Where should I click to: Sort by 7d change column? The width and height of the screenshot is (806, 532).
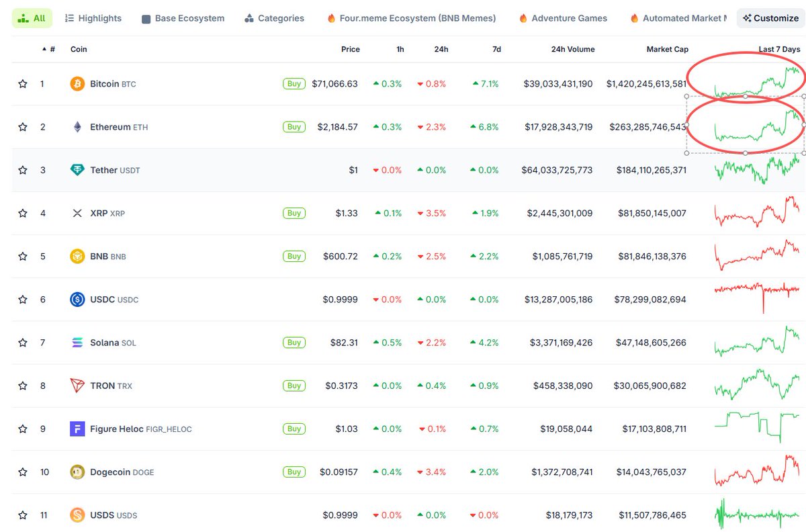point(496,49)
